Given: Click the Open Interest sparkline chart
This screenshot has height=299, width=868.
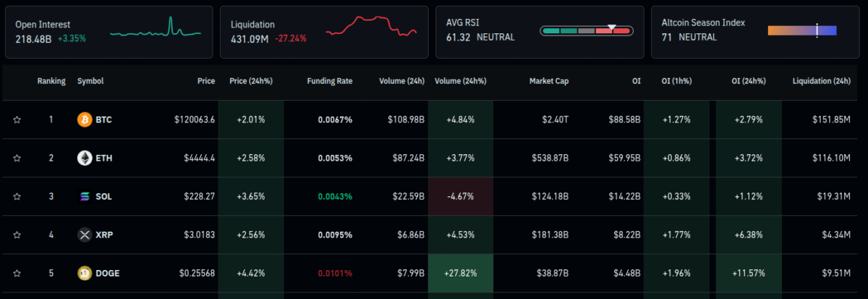Looking at the screenshot, I should tap(156, 29).
